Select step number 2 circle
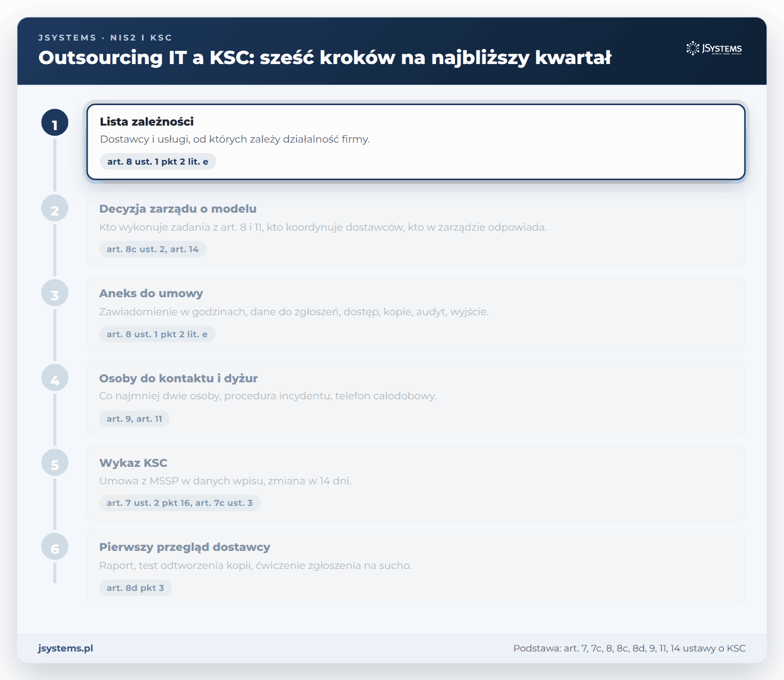 tap(55, 209)
